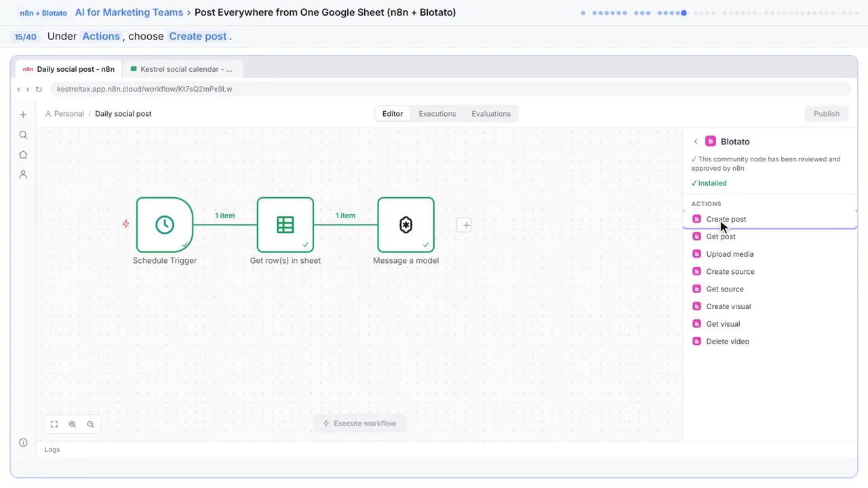Click the plus icon in left sidebar
The width and height of the screenshot is (868, 488).
point(23,115)
